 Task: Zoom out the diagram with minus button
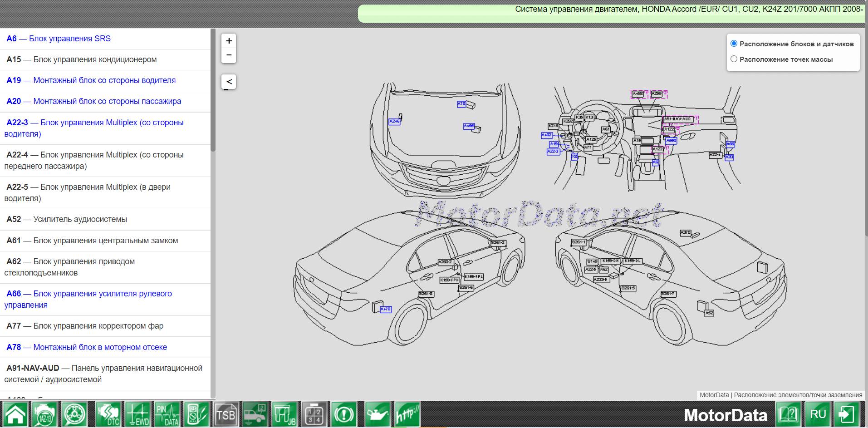[229, 55]
